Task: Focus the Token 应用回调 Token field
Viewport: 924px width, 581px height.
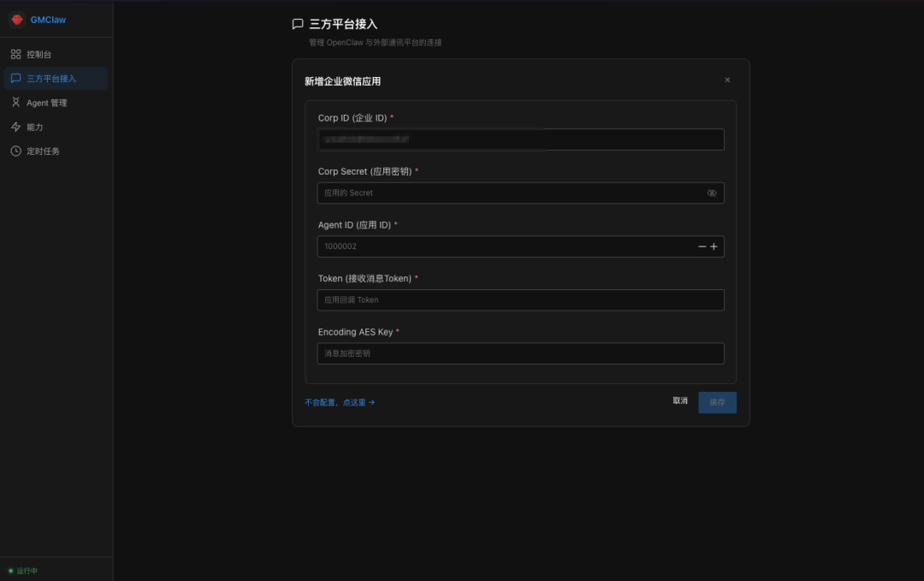Action: click(520, 300)
